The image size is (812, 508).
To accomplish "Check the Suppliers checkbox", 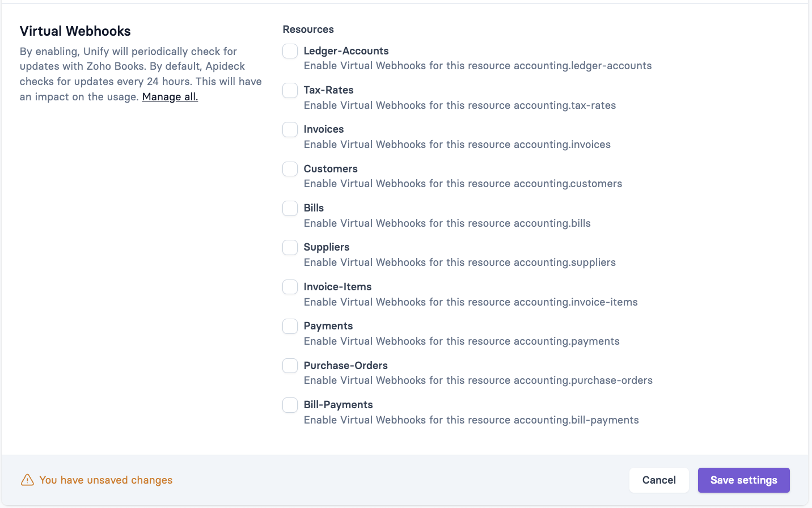I will (290, 247).
